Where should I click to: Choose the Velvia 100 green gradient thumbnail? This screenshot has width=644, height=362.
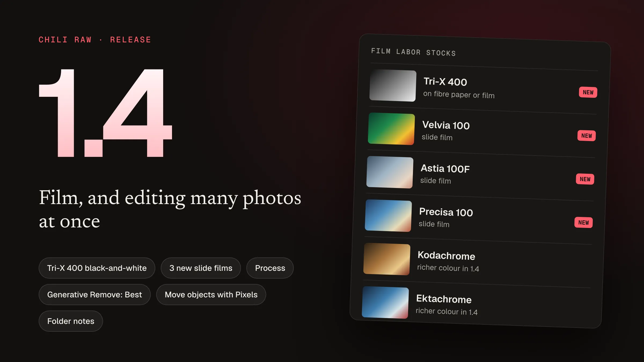(x=391, y=129)
